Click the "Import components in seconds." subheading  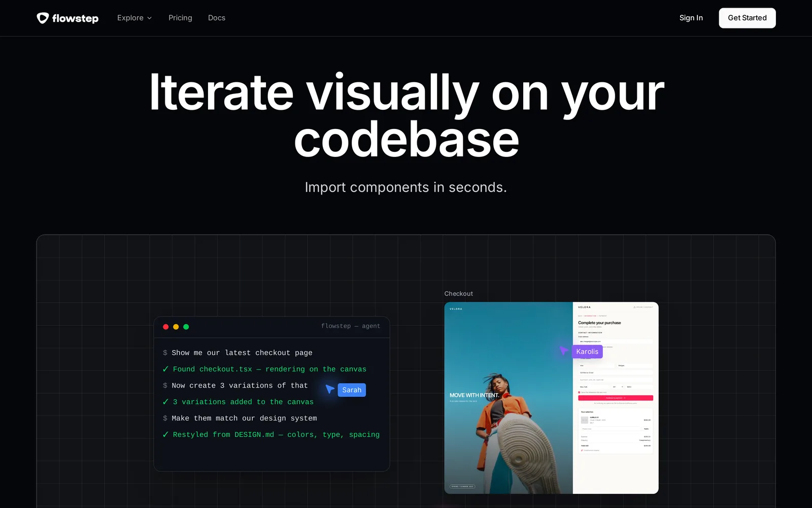point(406,187)
